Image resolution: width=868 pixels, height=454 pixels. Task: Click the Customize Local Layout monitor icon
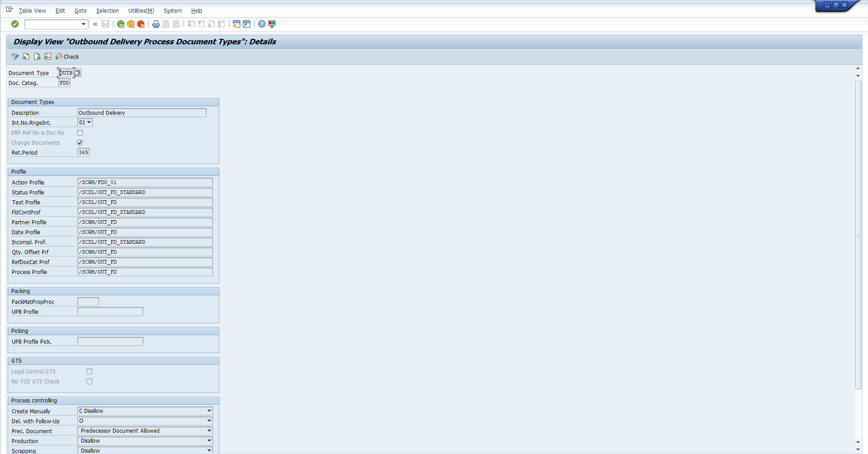coord(272,24)
